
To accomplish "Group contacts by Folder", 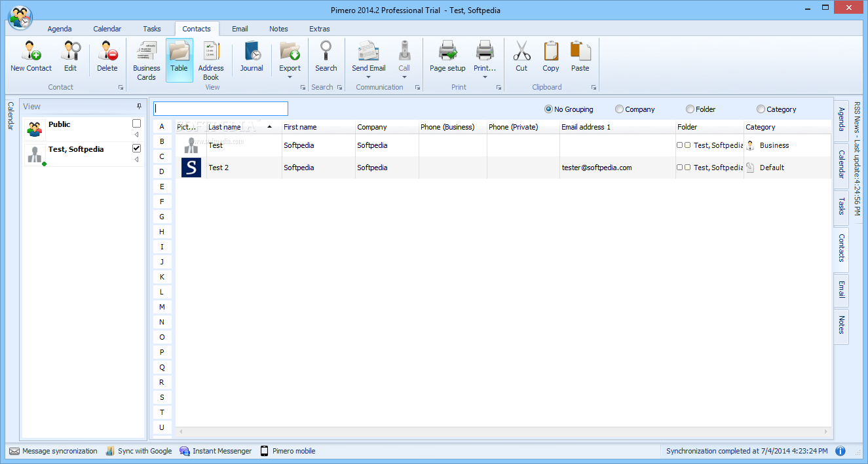I will pos(690,109).
